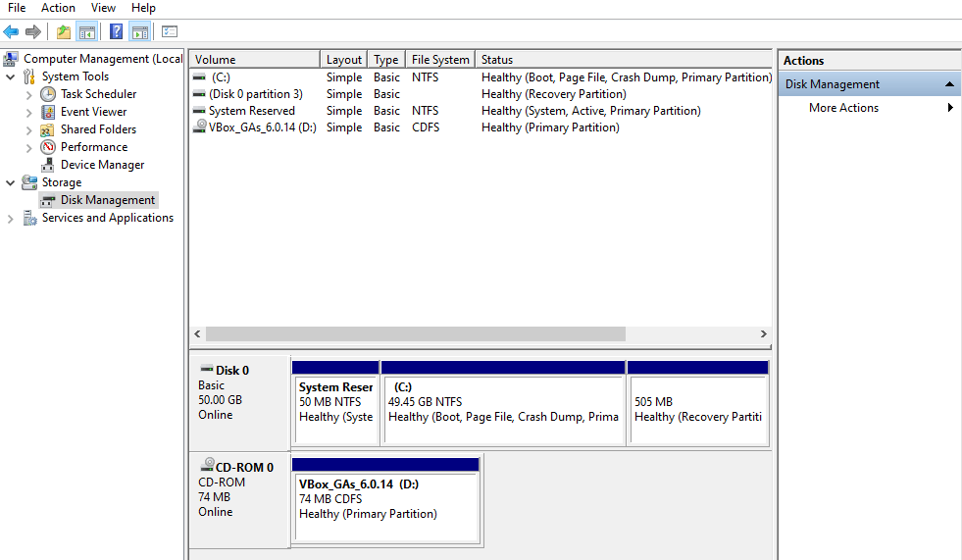Select the 505 MB Recovery partition block
This screenshot has height=560, width=962.
(x=698, y=403)
